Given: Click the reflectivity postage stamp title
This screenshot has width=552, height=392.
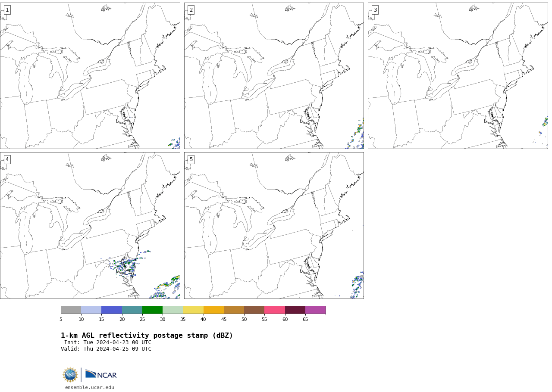Looking at the screenshot, I should (147, 336).
